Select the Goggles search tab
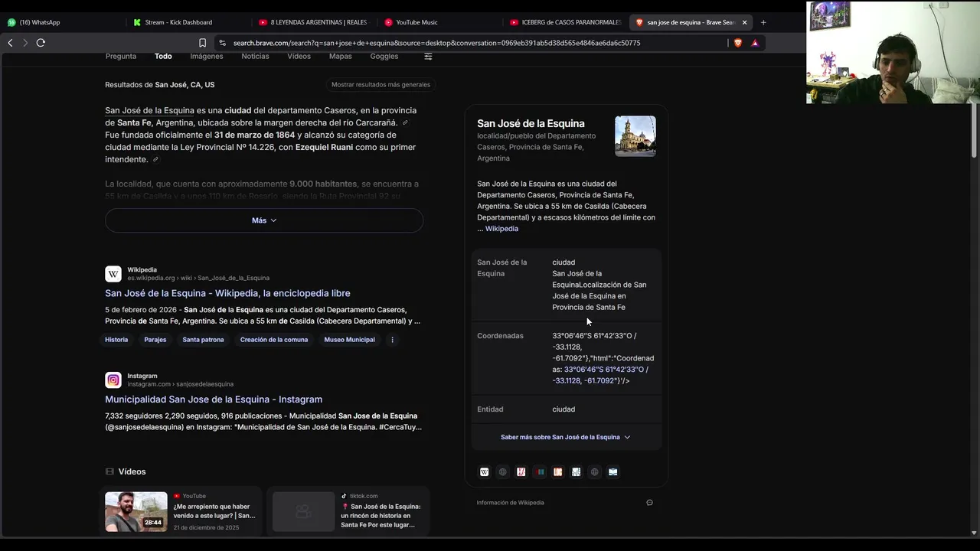The width and height of the screenshot is (980, 551). [x=384, y=56]
